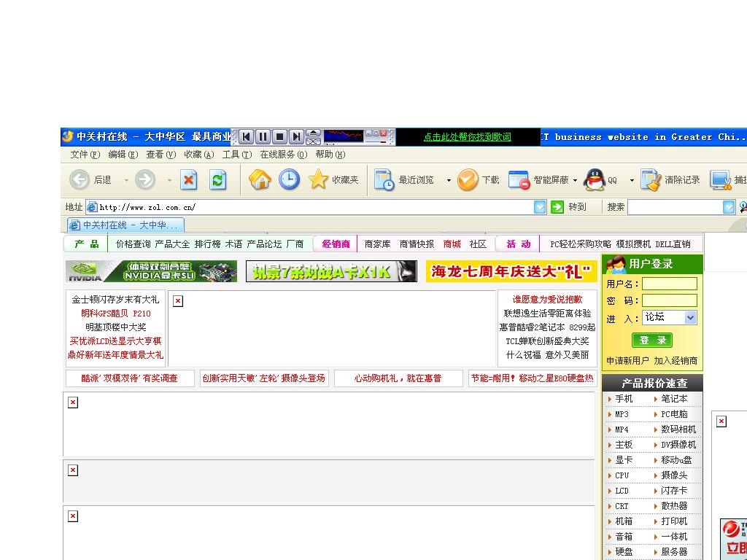747x560 pixels.
Task: Open Favorites (收藏夹) star icon
Action: tap(319, 179)
